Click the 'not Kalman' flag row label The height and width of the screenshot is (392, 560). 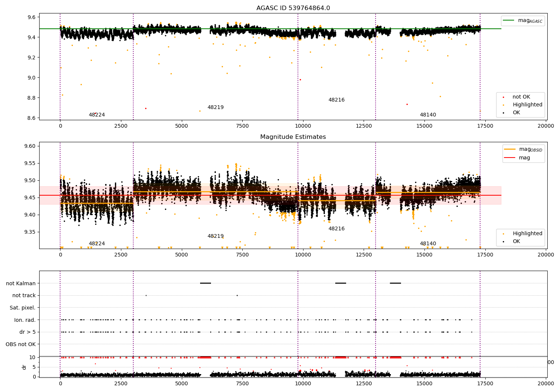(21, 284)
